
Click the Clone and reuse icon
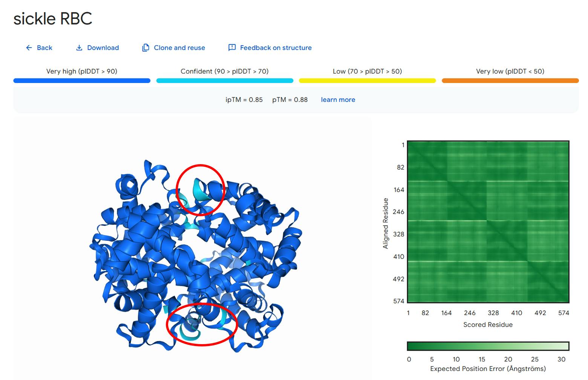pyautogui.click(x=145, y=48)
